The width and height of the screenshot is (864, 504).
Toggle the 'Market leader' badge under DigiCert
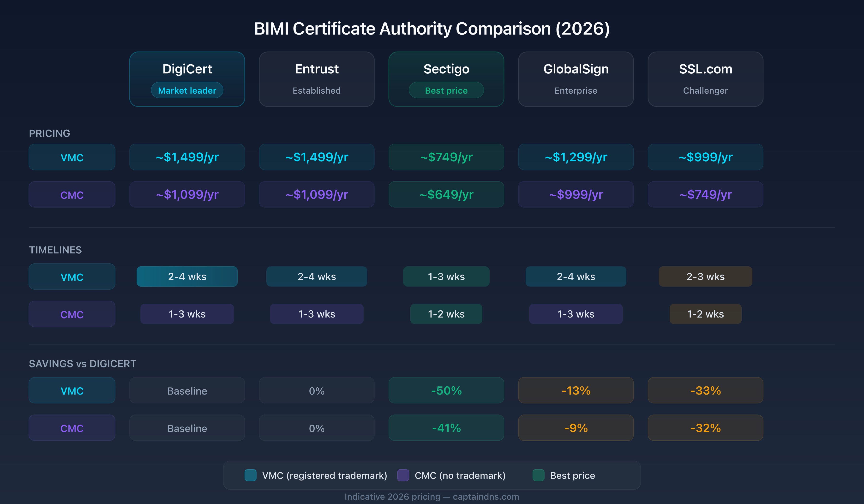(x=187, y=90)
